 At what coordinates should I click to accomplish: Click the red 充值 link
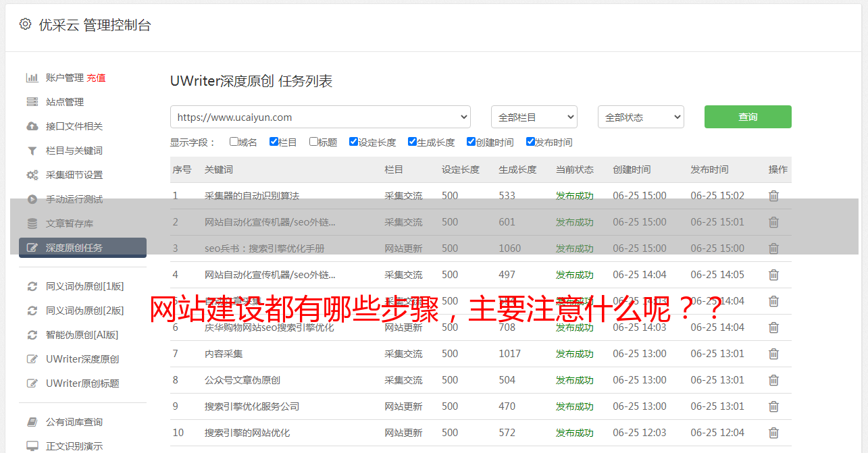click(x=96, y=78)
